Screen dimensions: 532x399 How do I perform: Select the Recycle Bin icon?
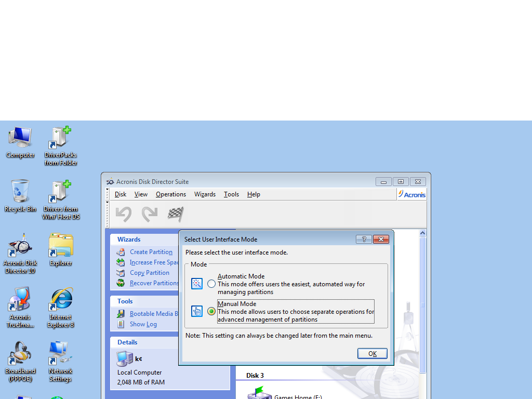pos(20,196)
